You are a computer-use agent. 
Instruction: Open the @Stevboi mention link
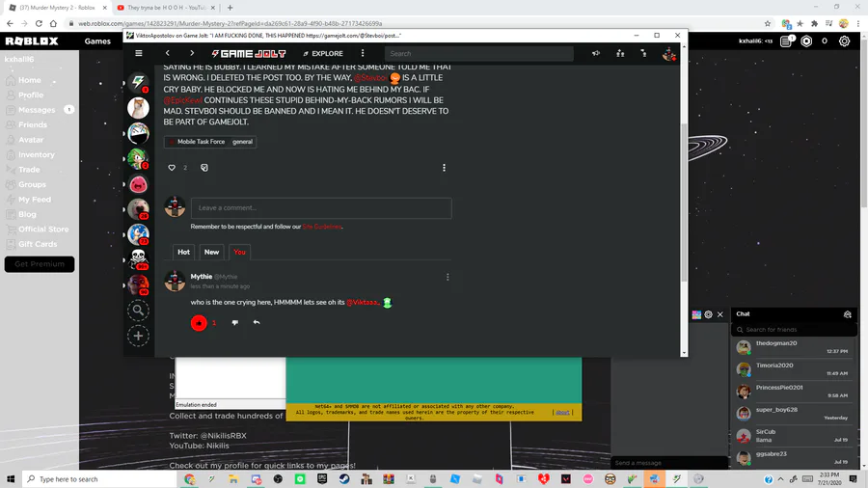tap(370, 78)
